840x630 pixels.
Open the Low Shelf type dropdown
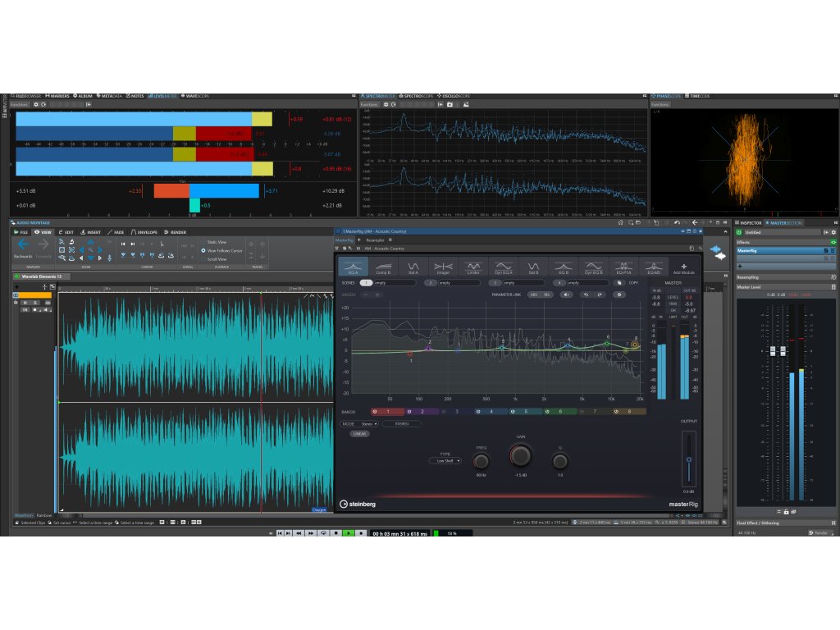point(445,461)
